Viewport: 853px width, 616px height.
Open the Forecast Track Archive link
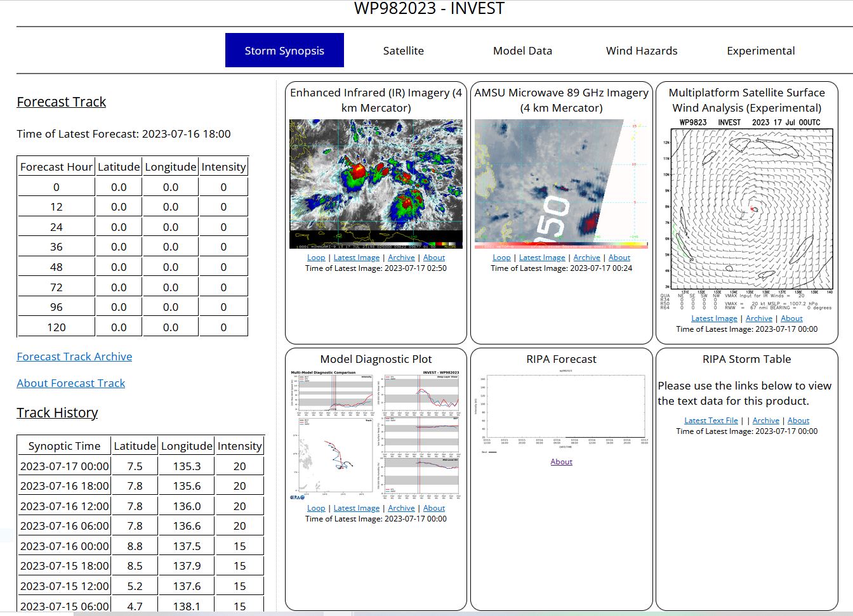[74, 357]
